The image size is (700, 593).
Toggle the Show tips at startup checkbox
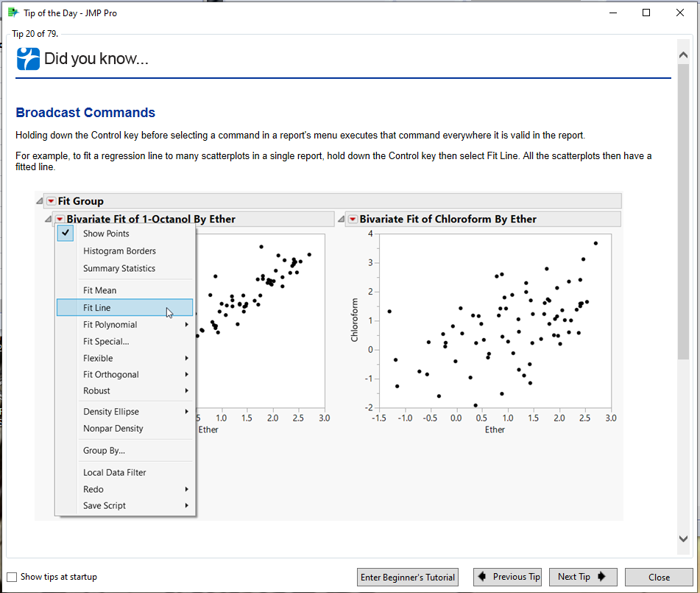[11, 578]
